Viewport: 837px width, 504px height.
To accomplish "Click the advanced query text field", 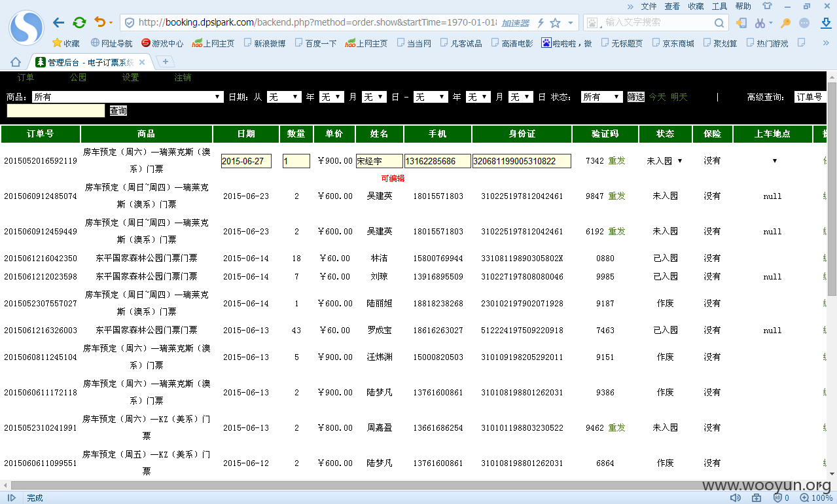I will coord(56,111).
